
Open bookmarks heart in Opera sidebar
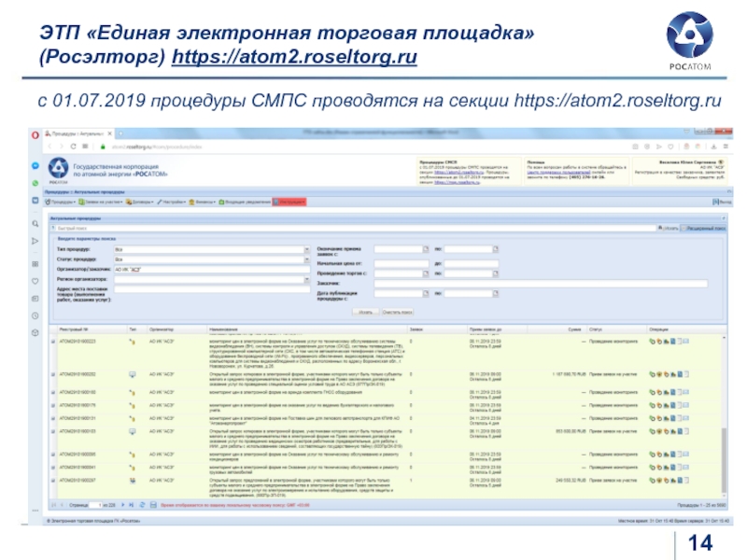click(x=35, y=282)
